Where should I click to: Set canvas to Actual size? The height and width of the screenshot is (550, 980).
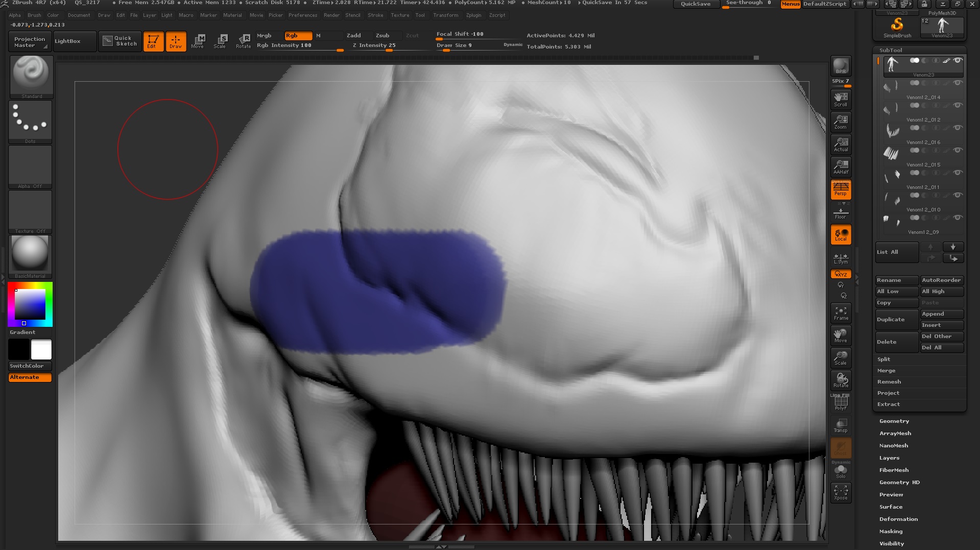point(841,145)
